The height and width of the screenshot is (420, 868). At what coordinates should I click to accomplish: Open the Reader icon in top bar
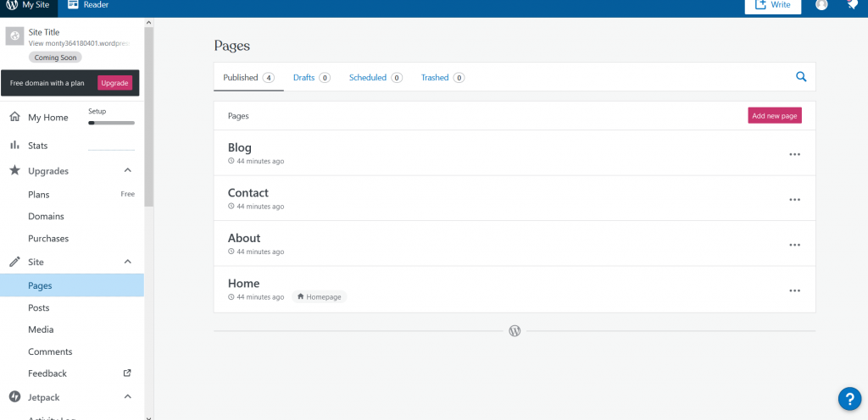73,5
